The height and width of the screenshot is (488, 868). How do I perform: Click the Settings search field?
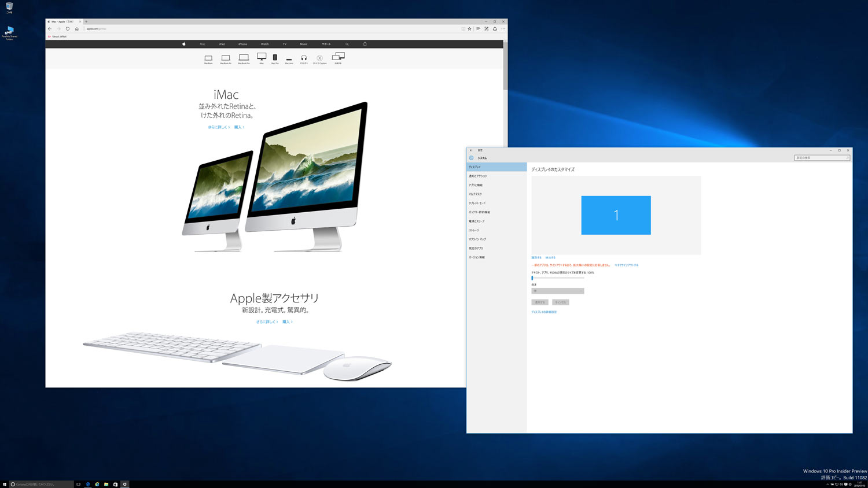pos(822,158)
